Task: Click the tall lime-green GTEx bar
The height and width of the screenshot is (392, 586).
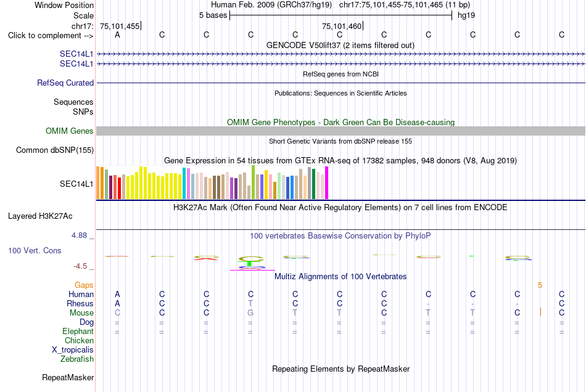Action: [x=254, y=182]
